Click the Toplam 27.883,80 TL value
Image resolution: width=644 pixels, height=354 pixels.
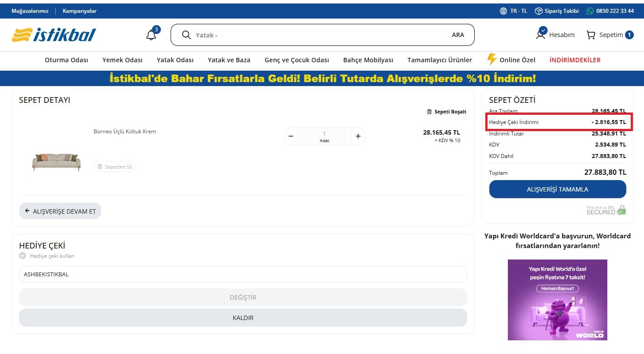pos(605,173)
